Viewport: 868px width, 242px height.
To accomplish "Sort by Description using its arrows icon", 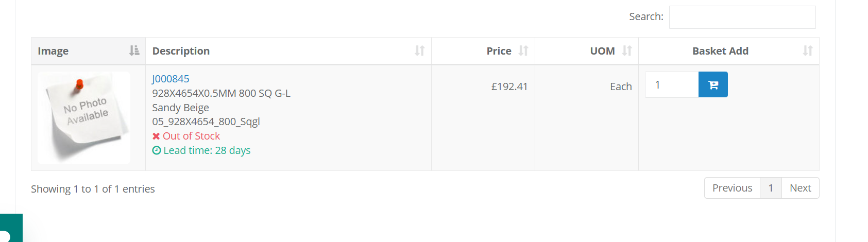I will click(420, 50).
